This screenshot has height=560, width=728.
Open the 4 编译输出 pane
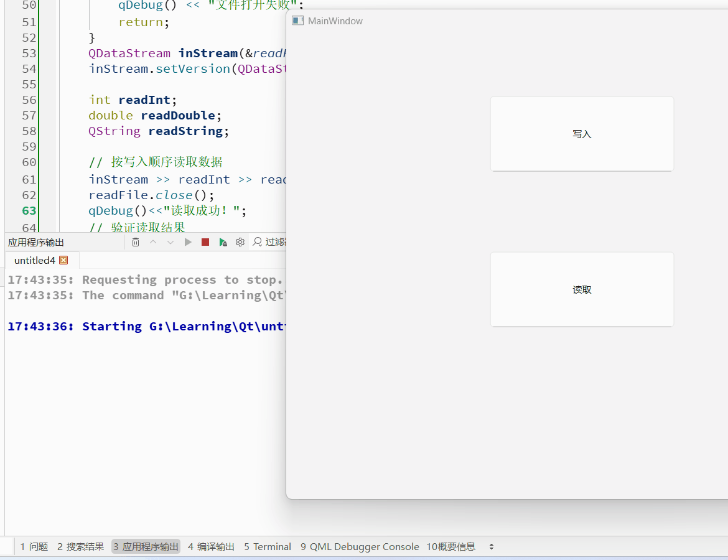coord(211,546)
